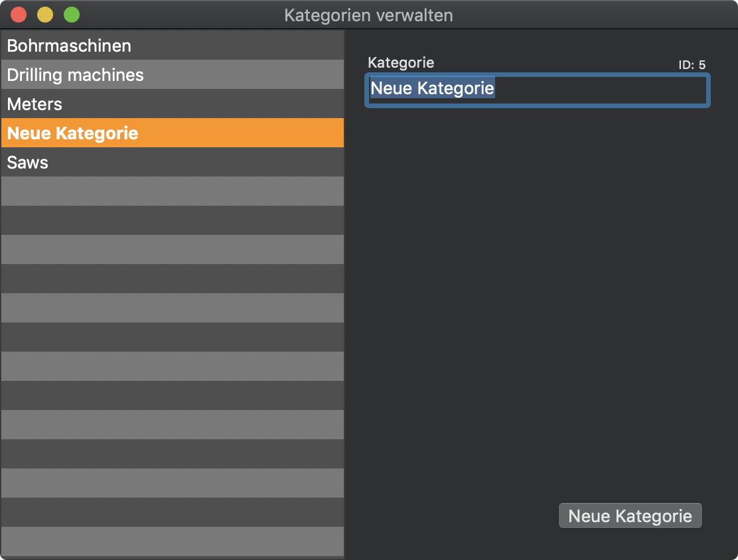
Task: Select the Meters category row
Action: pos(173,104)
